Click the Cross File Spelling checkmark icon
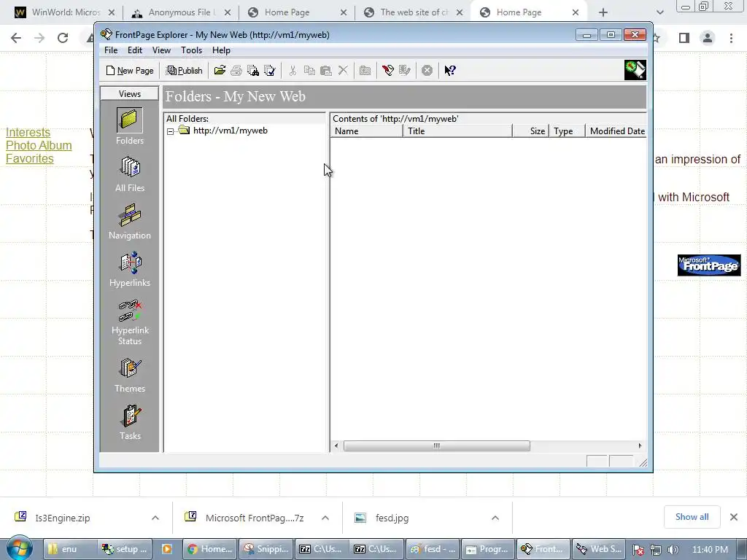 270,71
